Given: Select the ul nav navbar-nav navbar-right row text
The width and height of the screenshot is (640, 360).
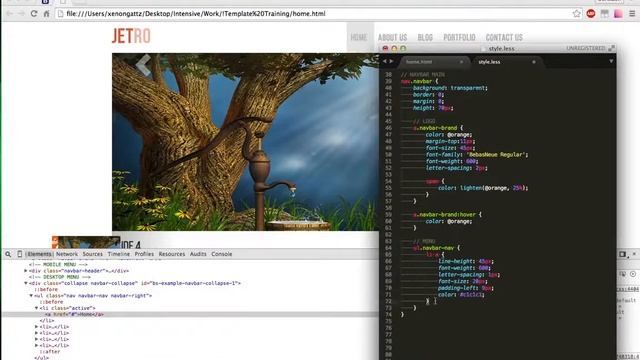Looking at the screenshot, I should coord(93,296).
